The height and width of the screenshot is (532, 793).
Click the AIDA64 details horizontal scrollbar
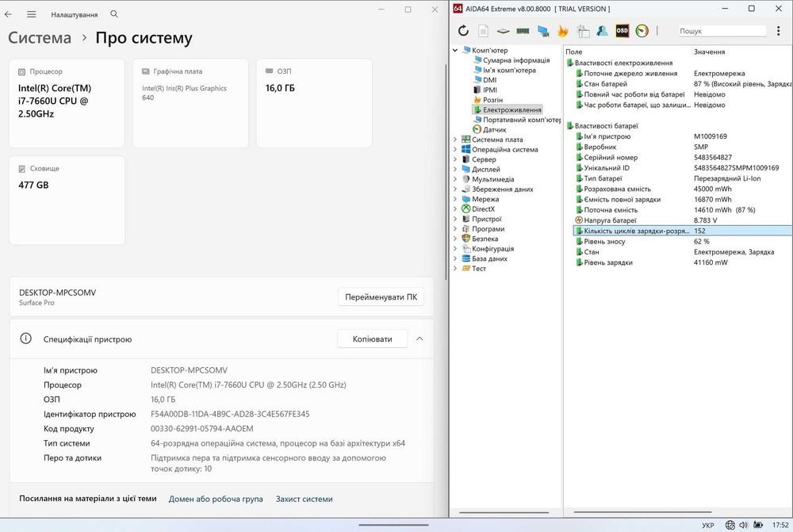(642, 512)
